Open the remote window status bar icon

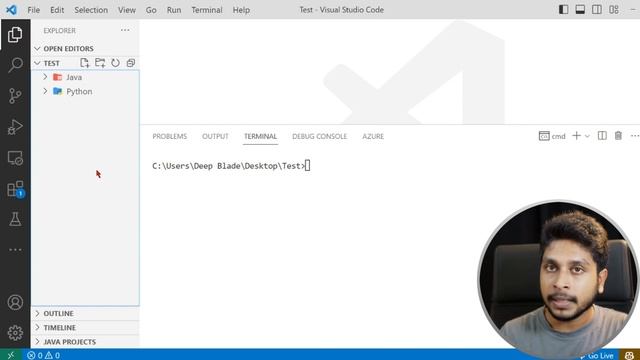point(11,355)
